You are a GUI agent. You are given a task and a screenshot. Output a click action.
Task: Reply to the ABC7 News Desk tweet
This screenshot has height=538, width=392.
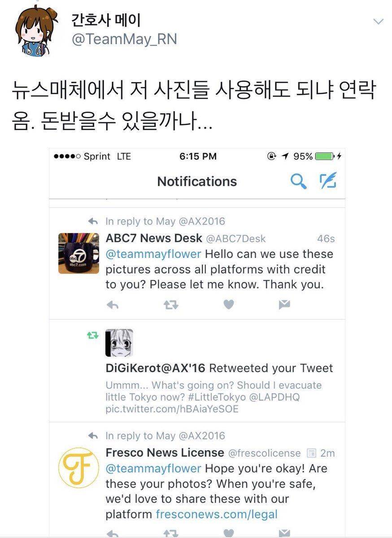[x=113, y=305]
